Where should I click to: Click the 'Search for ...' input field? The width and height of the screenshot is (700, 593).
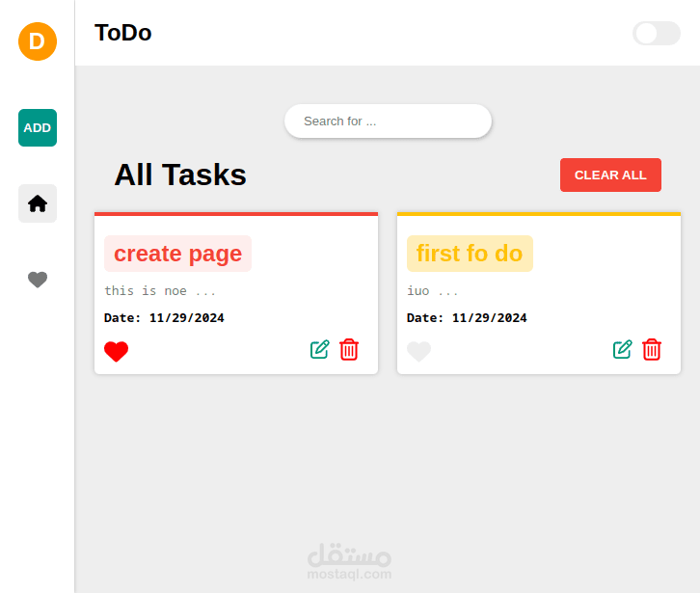pos(388,121)
